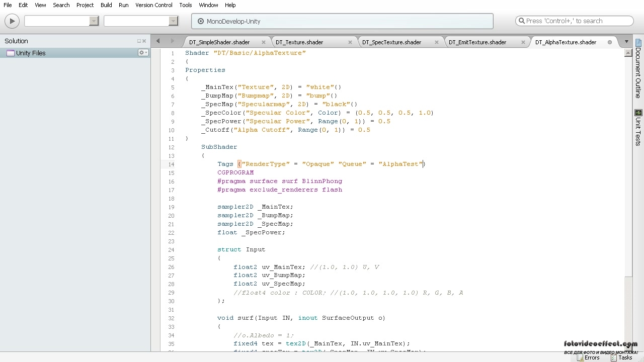The width and height of the screenshot is (644, 362).
Task: Switch to the DT_EmitTexture.shader tab
Action: (477, 42)
